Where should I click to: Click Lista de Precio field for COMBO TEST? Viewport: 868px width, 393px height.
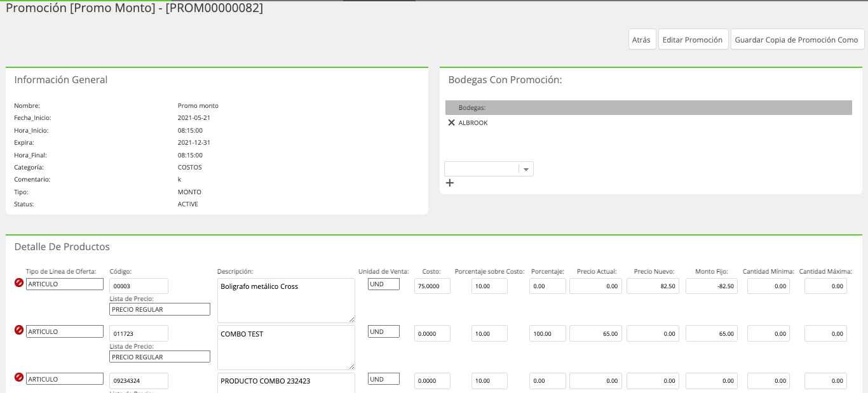coord(159,357)
